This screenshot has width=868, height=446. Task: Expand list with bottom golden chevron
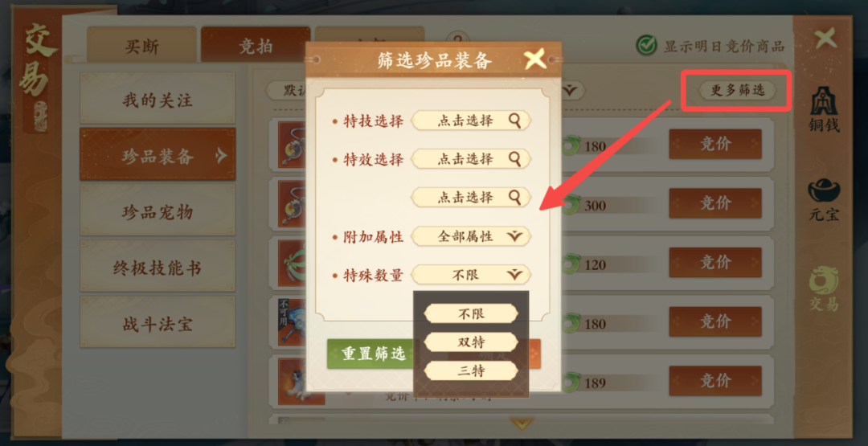click(x=522, y=423)
